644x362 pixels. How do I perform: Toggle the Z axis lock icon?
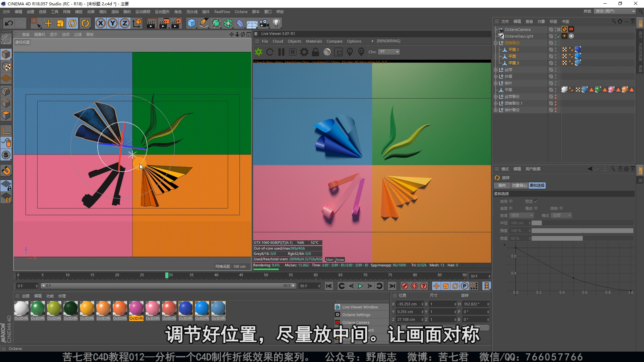pyautogui.click(x=125, y=23)
